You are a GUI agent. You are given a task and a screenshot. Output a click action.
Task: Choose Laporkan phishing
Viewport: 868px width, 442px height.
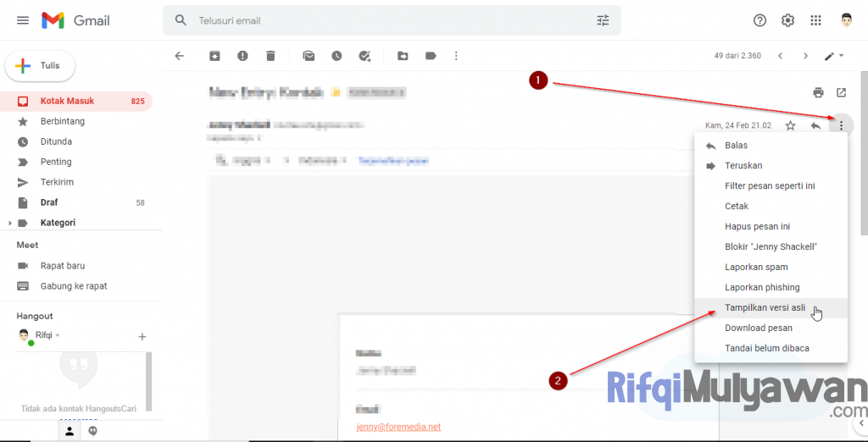pyautogui.click(x=771, y=287)
